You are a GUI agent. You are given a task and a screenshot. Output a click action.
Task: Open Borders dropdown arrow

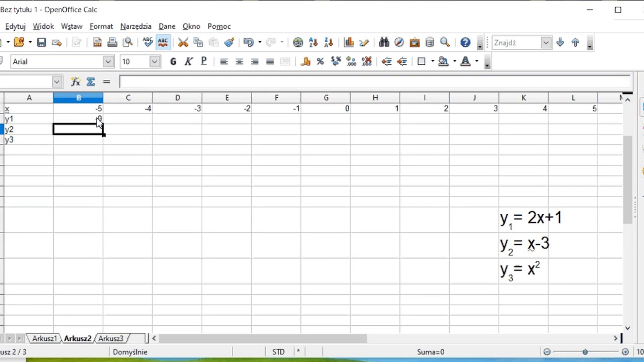(x=433, y=62)
